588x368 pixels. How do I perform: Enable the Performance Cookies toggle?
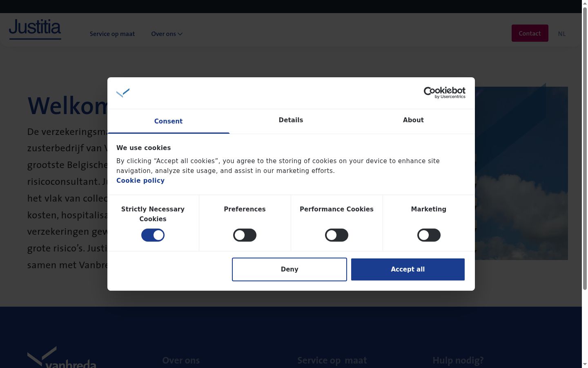(336, 235)
